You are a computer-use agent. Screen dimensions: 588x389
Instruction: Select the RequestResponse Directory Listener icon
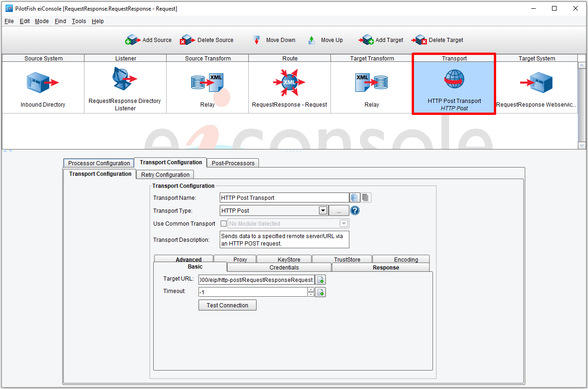125,79
